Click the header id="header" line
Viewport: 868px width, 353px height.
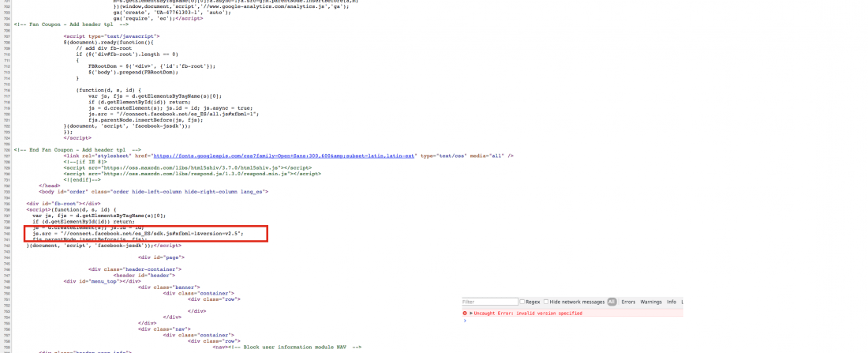coord(144,276)
